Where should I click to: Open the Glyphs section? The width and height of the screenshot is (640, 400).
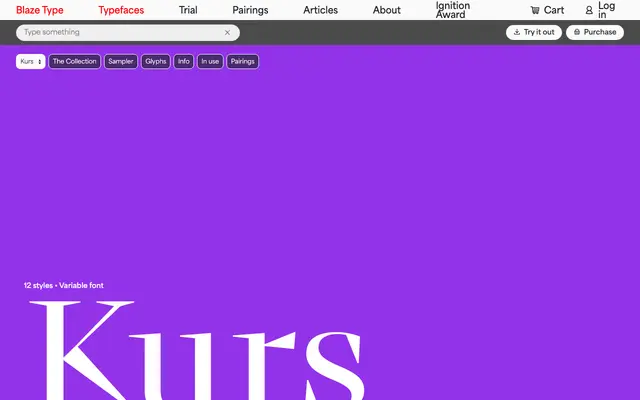click(156, 62)
